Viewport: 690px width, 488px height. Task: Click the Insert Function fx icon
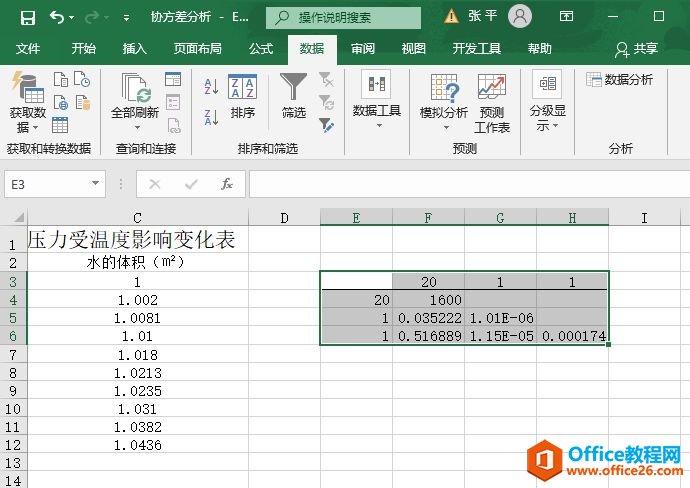[227, 184]
